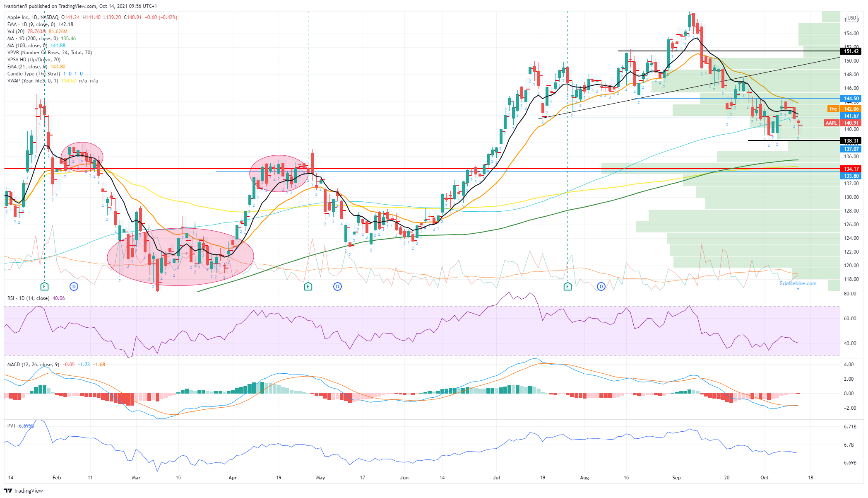Select the EMA 9 close legend entry

tap(40, 24)
